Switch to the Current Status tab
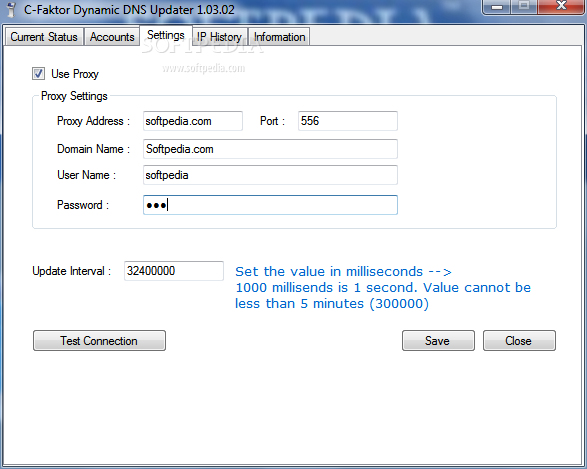 pyautogui.click(x=44, y=37)
